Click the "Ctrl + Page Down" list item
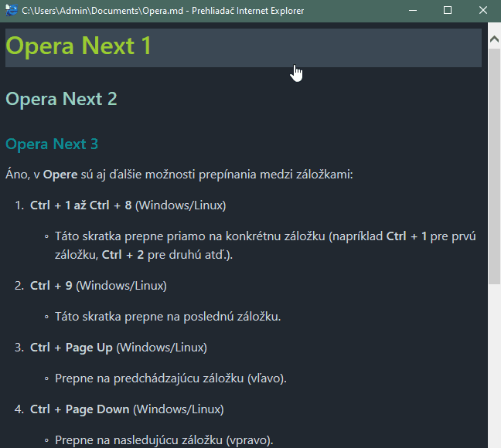The width and height of the screenshot is (501, 448). (x=127, y=409)
